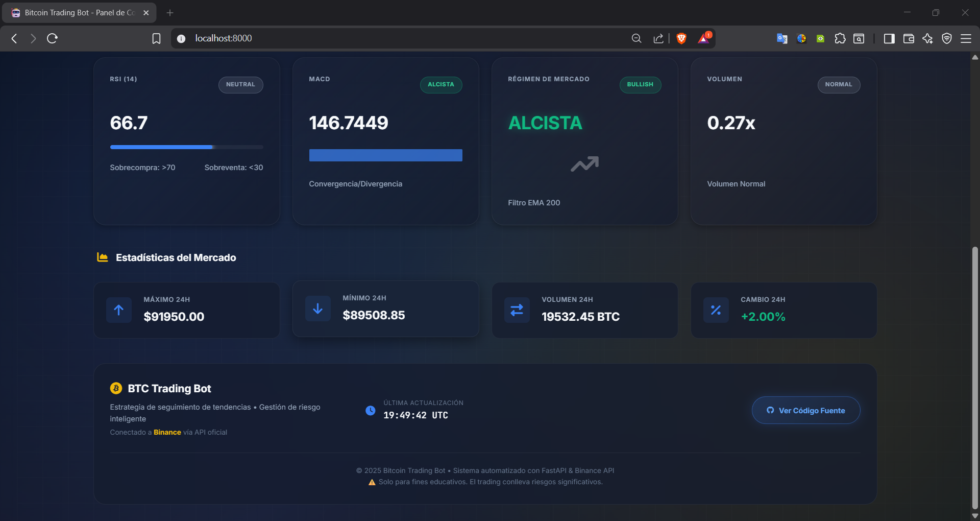Click the NORMAL badge on Volumen card

tap(839, 85)
